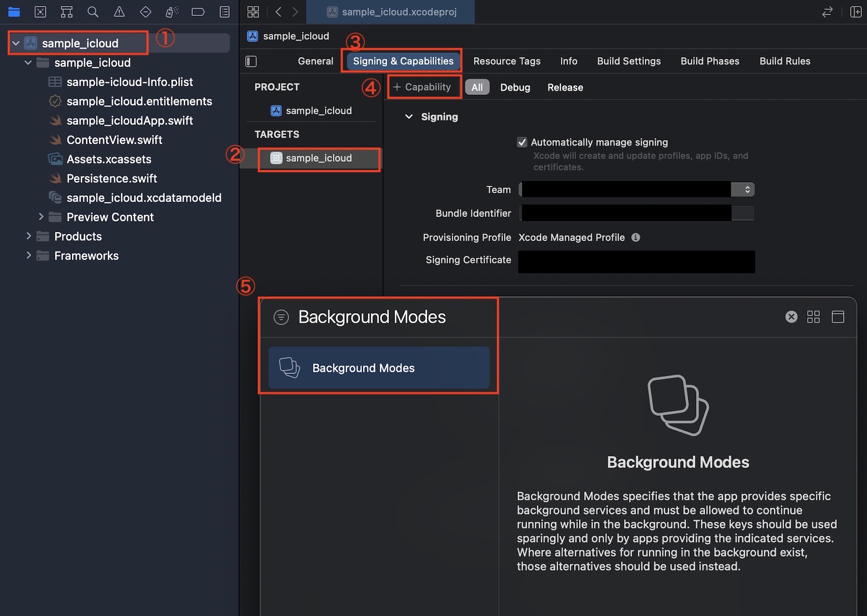Select sample_icloud under TARGETS
Screen dimensions: 867x616
(x=311, y=158)
